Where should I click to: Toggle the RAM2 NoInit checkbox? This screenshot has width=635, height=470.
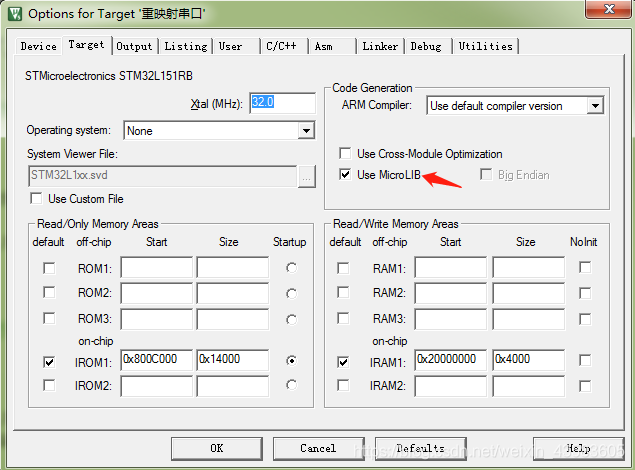pos(585,293)
